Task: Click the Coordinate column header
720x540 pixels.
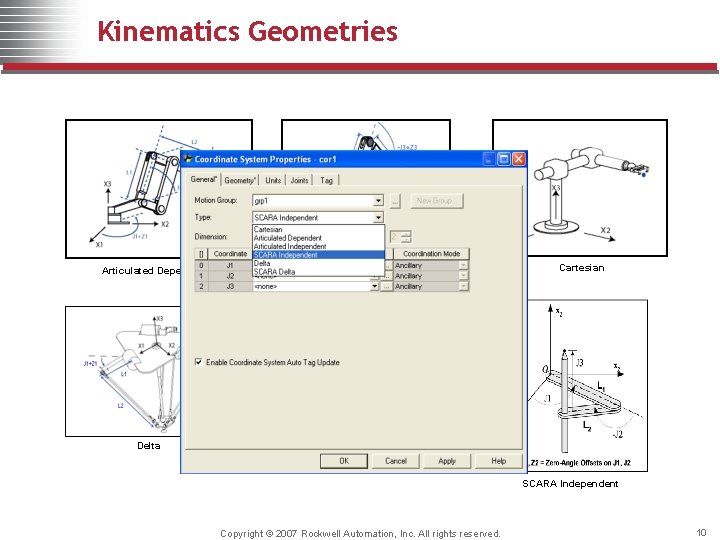Action: pos(230,253)
